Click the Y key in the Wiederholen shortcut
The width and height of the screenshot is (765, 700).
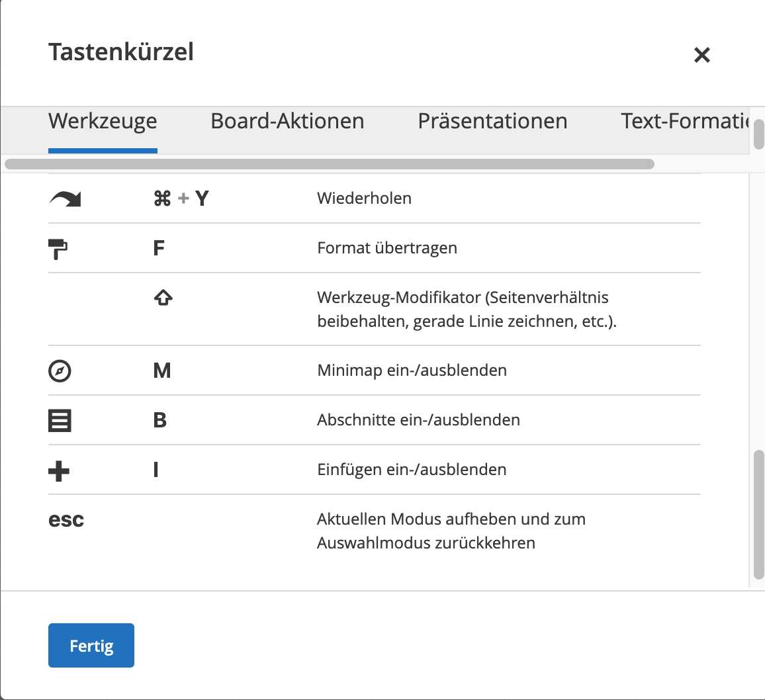point(202,198)
